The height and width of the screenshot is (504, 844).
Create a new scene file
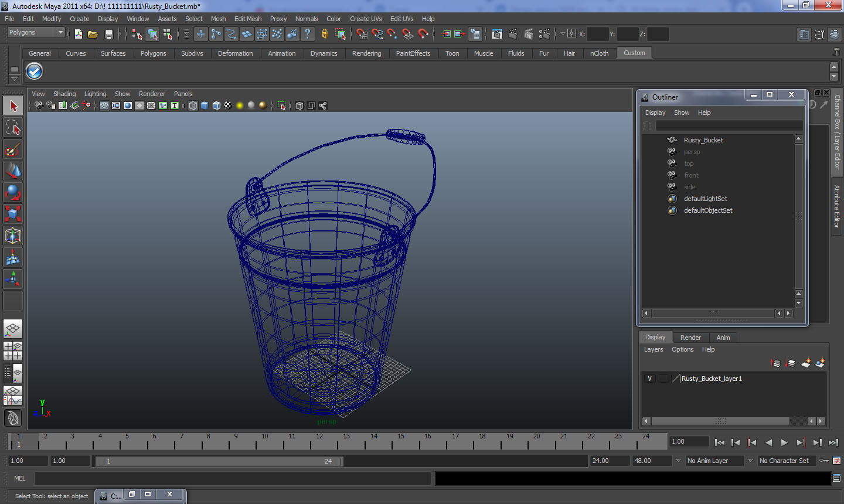click(x=78, y=34)
